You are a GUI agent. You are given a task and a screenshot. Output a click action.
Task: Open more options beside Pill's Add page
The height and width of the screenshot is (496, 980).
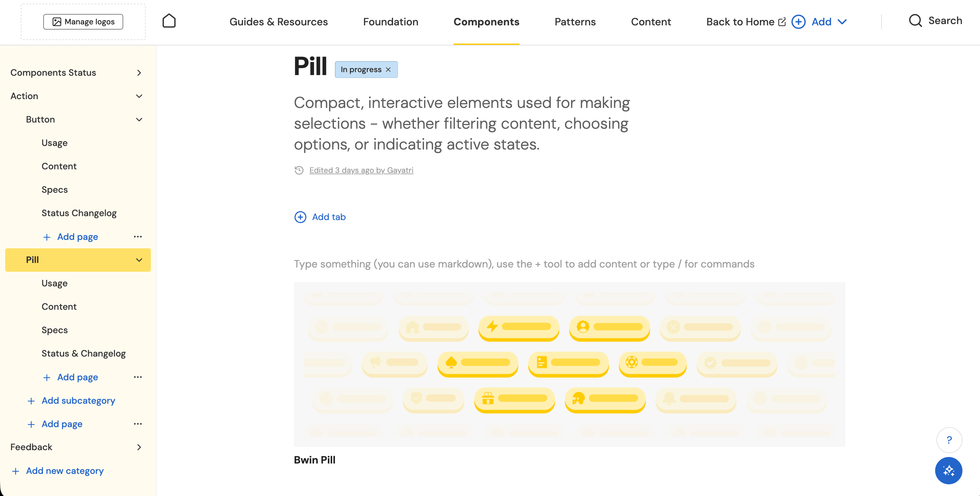pyautogui.click(x=138, y=377)
